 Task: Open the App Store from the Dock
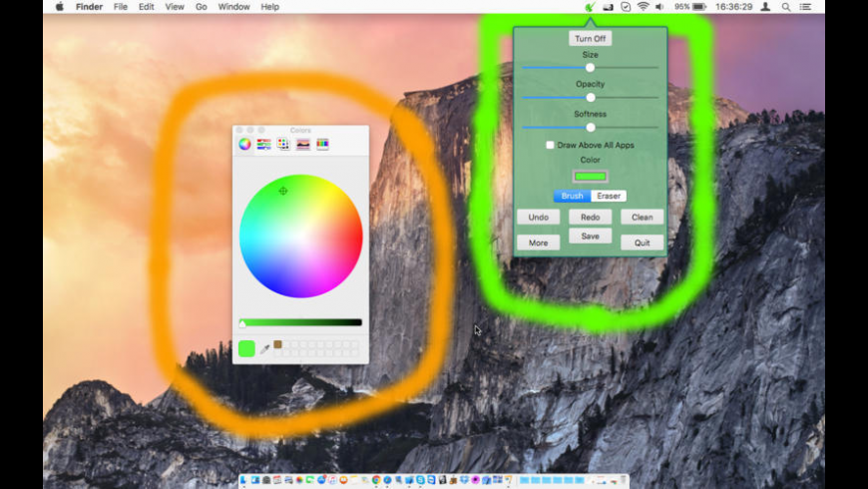(x=321, y=480)
